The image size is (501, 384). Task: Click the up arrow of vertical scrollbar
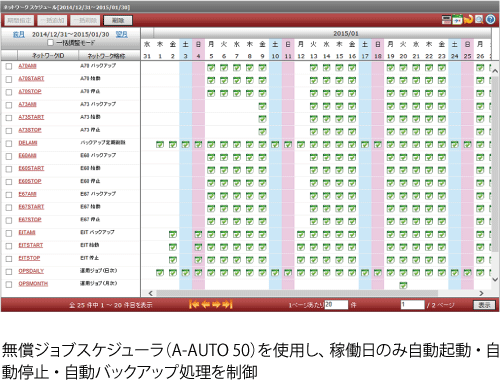point(495,71)
